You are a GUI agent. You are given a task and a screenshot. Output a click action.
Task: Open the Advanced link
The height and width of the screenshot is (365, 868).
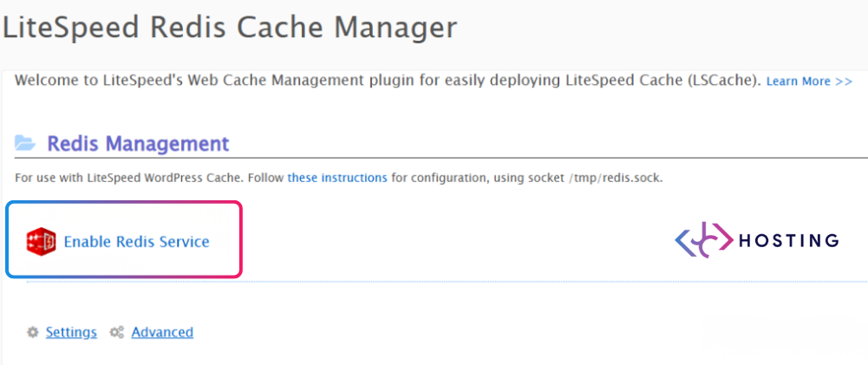[162, 332]
